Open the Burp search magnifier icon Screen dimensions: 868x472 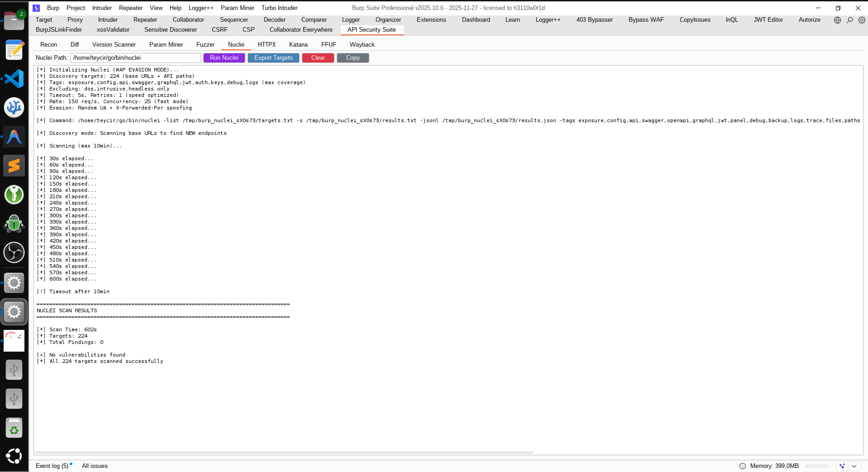(x=850, y=20)
